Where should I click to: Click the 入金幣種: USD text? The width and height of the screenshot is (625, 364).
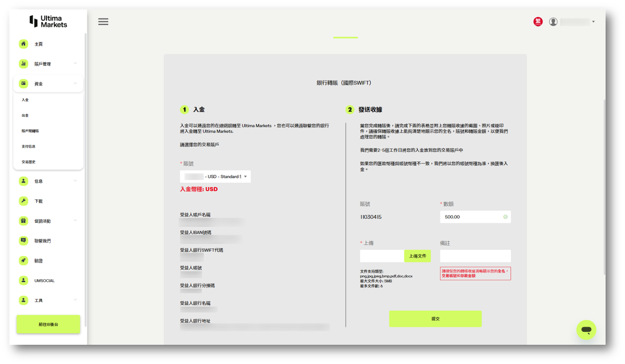tap(199, 189)
